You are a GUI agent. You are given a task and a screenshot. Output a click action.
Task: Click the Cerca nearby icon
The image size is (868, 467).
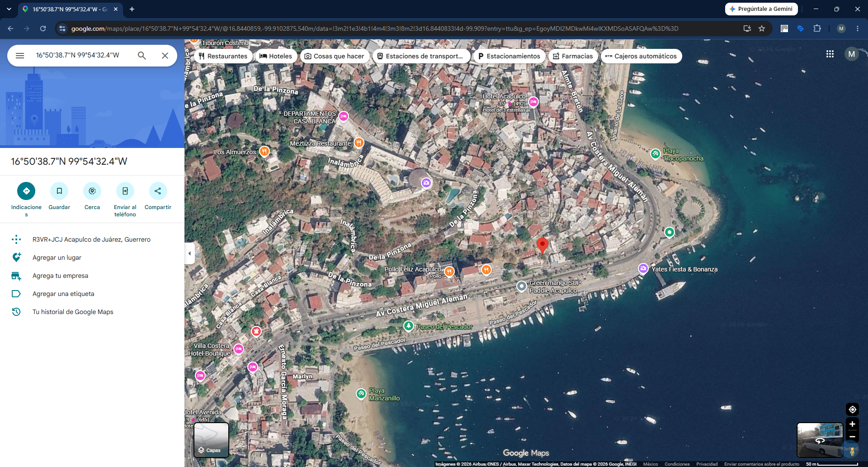click(x=92, y=191)
